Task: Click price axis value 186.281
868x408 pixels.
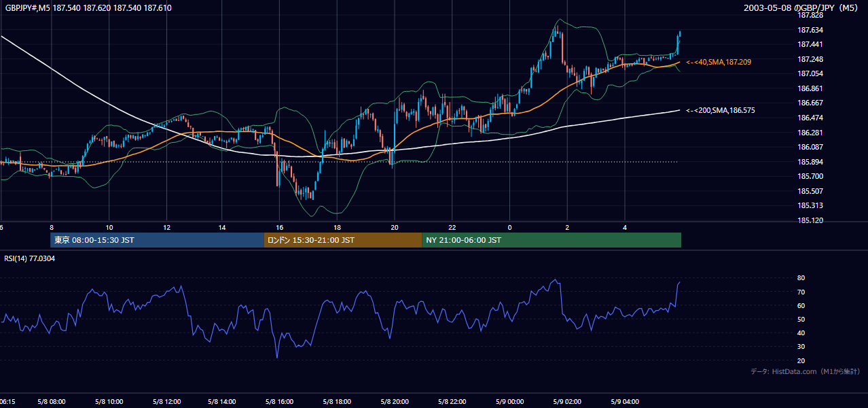Action: [810, 133]
